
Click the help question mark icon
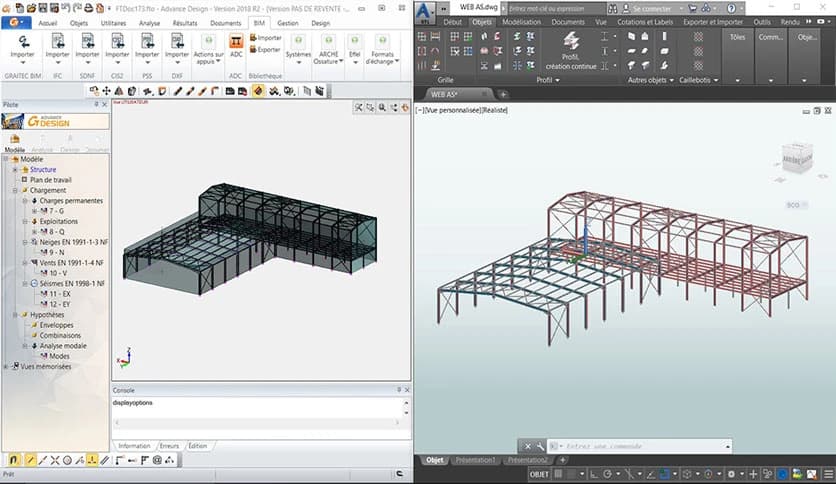pyautogui.click(x=731, y=9)
